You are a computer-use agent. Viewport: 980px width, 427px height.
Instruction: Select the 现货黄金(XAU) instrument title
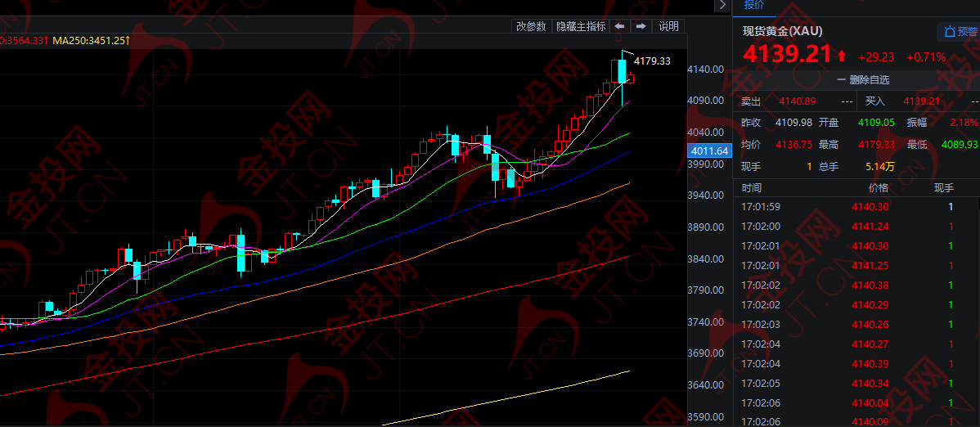[x=783, y=31]
